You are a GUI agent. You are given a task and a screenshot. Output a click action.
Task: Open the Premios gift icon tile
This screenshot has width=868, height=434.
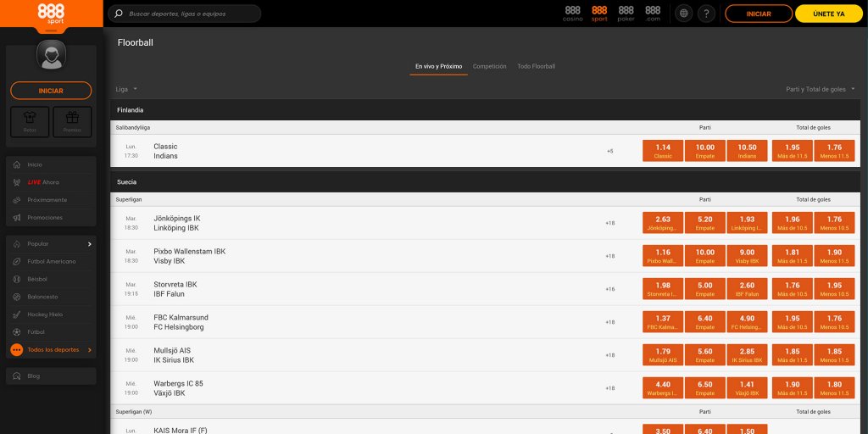pos(72,122)
